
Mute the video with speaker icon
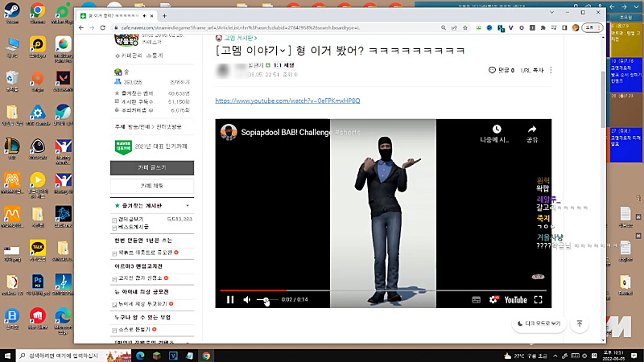(246, 300)
